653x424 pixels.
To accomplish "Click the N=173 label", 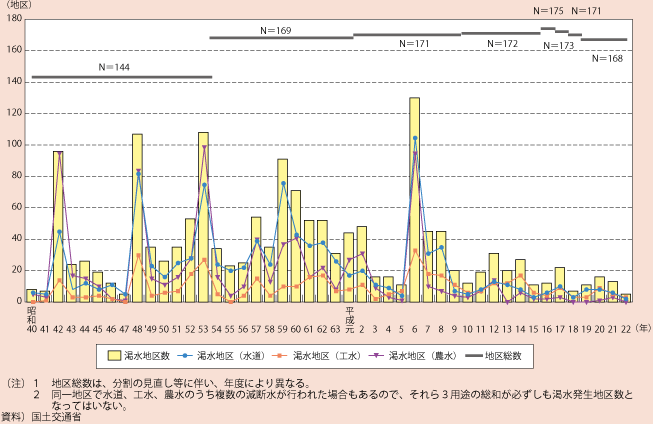I will coord(558,46).
